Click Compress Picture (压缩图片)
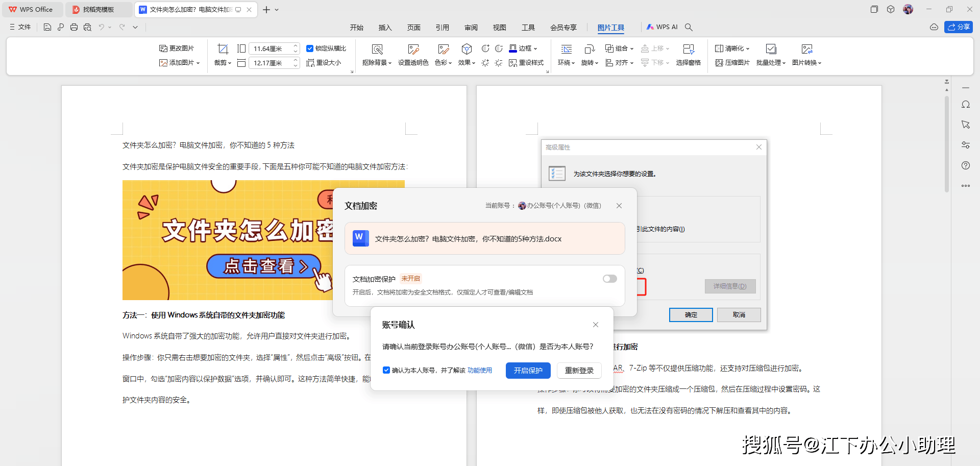 pos(732,63)
